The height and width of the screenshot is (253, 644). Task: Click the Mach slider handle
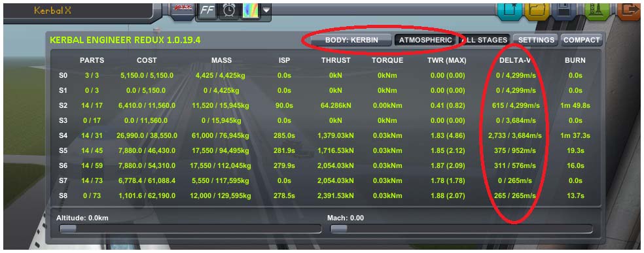pos(339,228)
